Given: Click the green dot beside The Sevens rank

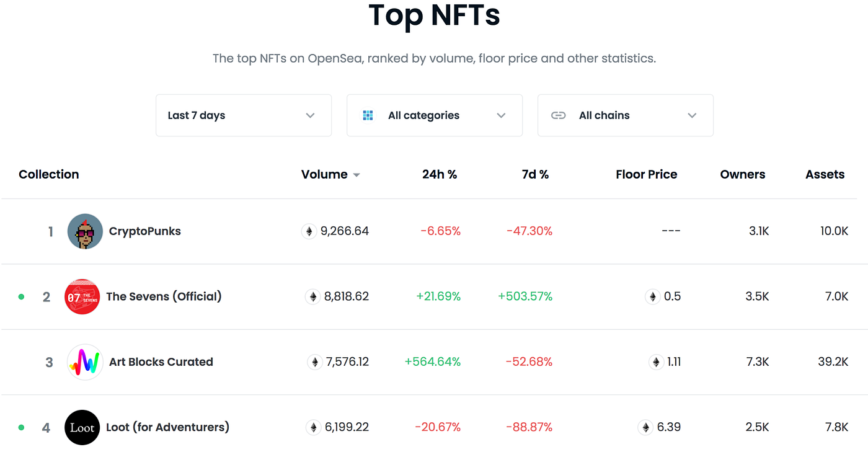Looking at the screenshot, I should tap(22, 297).
